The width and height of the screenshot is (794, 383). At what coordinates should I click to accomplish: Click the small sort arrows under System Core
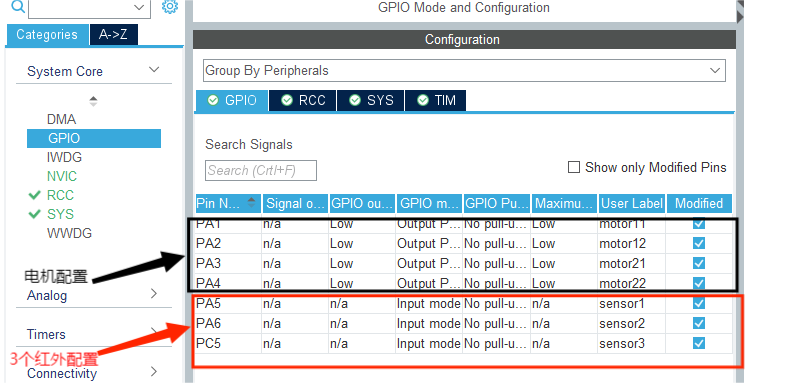pos(93,101)
